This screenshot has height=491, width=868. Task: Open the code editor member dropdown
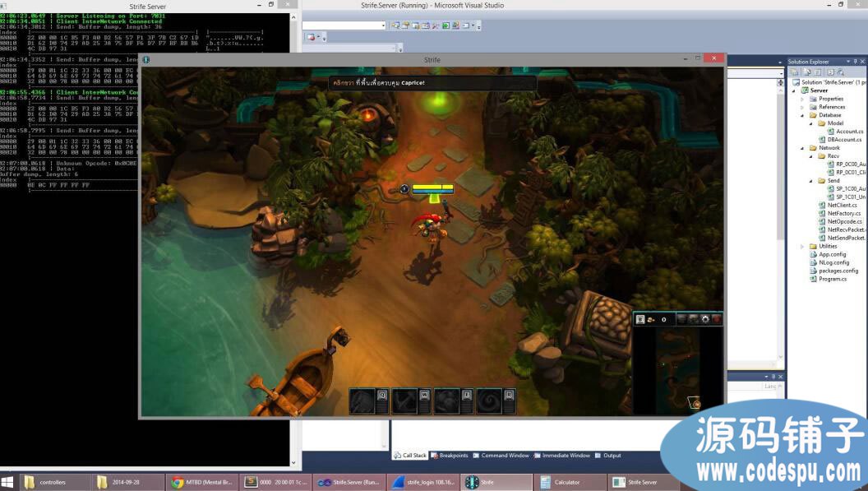(781, 72)
